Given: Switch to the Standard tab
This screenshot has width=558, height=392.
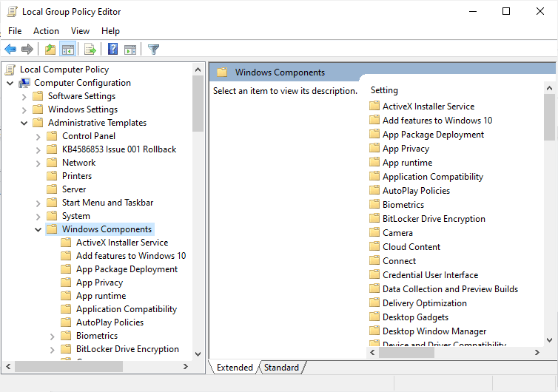Looking at the screenshot, I should (281, 367).
